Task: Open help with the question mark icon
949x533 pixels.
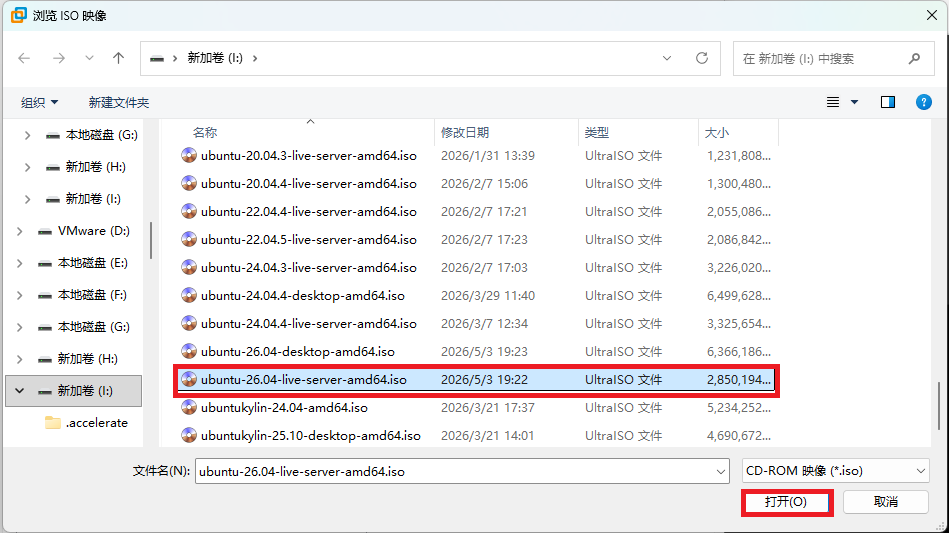Action: 924,102
